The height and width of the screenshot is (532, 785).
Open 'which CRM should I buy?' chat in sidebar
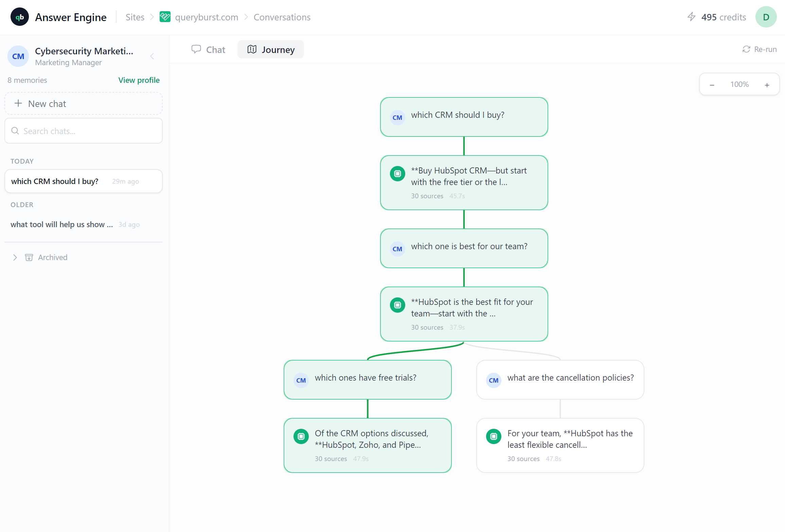click(84, 181)
